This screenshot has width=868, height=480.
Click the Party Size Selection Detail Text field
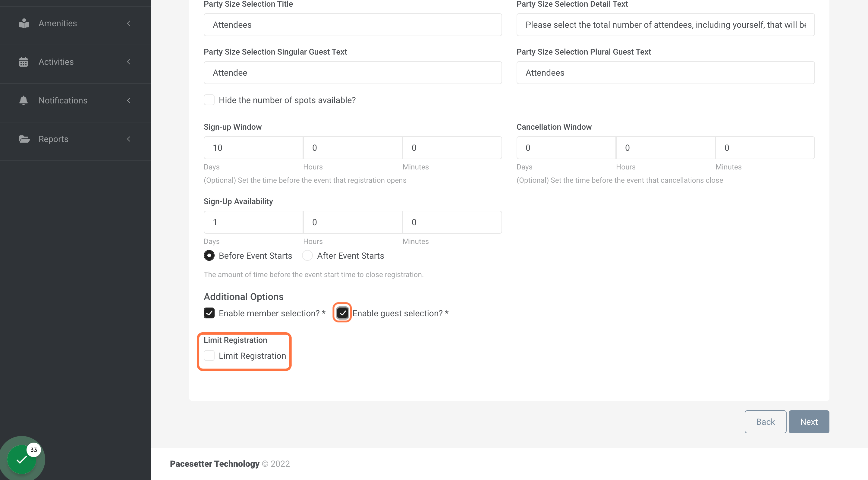tap(665, 25)
